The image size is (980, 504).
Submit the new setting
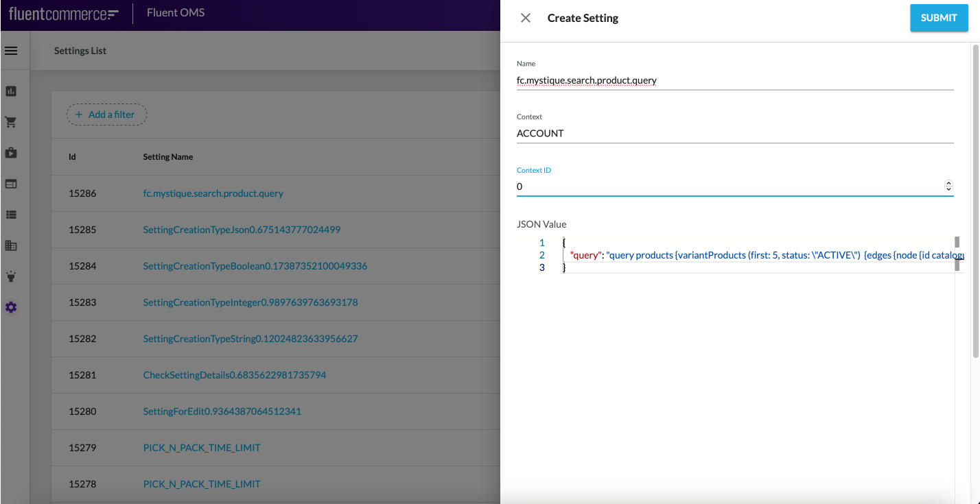[938, 18]
